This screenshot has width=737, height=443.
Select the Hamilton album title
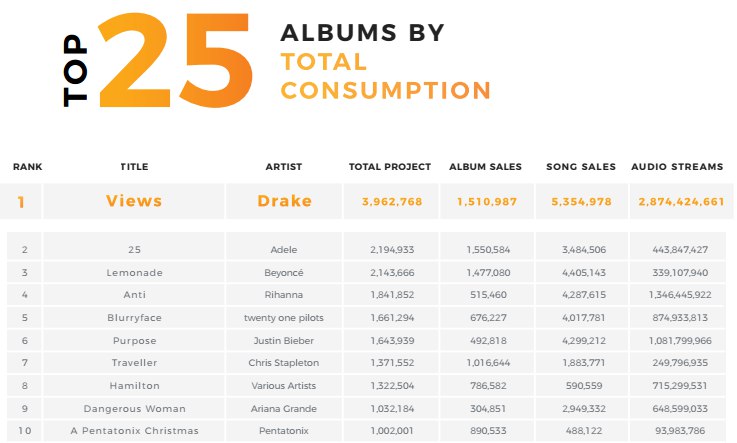[134, 385]
